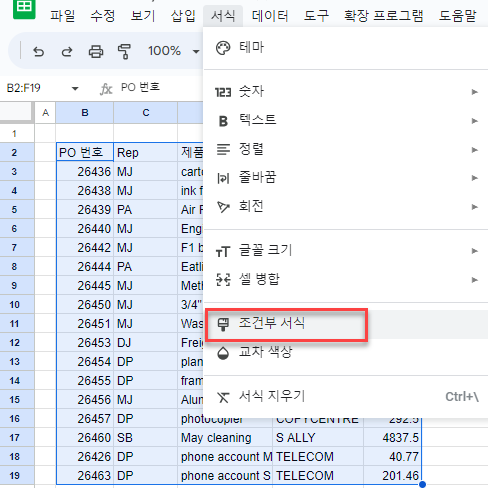Image resolution: width=488 pixels, height=488 pixels.
Task: Click the text rotation icon
Action: (x=223, y=207)
